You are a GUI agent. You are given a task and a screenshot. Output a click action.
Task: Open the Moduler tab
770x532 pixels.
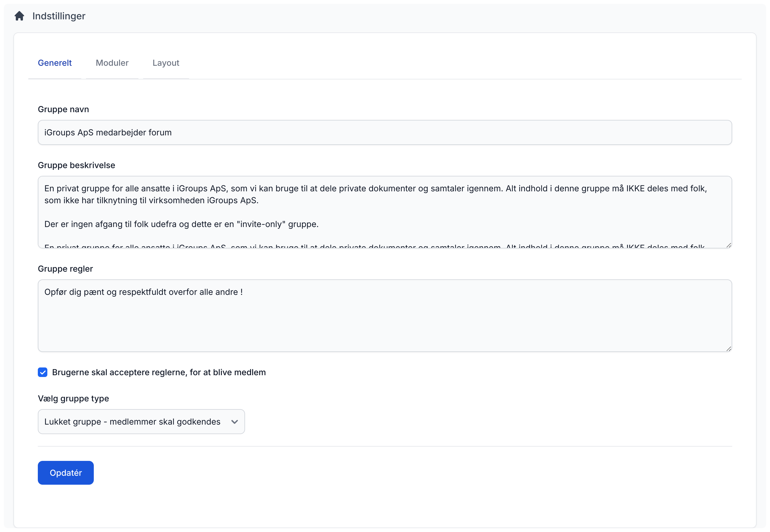(x=112, y=63)
